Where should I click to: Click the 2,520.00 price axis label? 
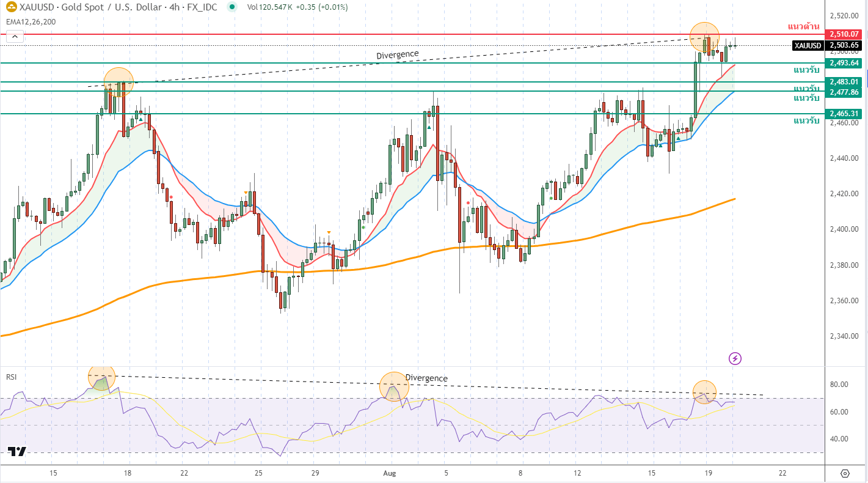pos(844,16)
